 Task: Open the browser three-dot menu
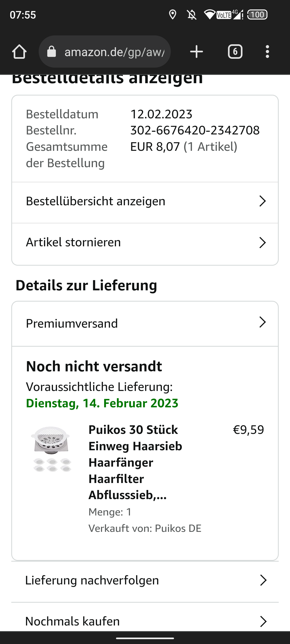267,52
